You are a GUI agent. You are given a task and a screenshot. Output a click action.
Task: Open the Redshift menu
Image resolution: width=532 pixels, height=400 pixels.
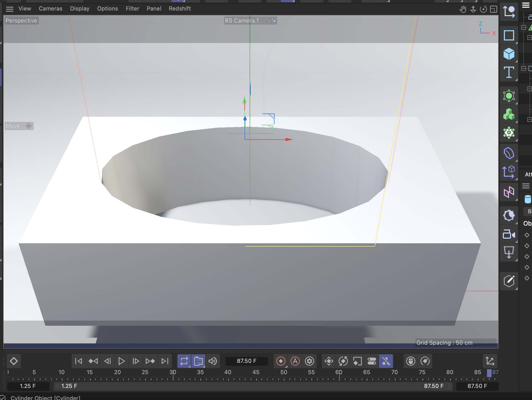click(180, 8)
